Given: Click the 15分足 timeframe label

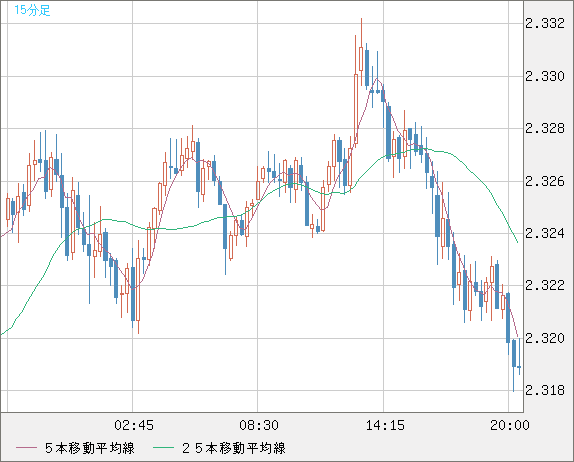Looking at the screenshot, I should tap(32, 10).
